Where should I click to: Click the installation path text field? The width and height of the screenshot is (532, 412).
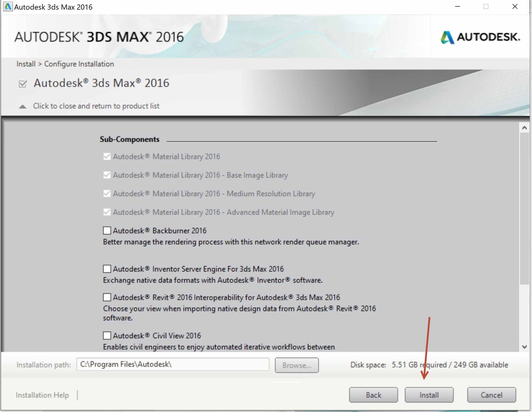point(173,364)
